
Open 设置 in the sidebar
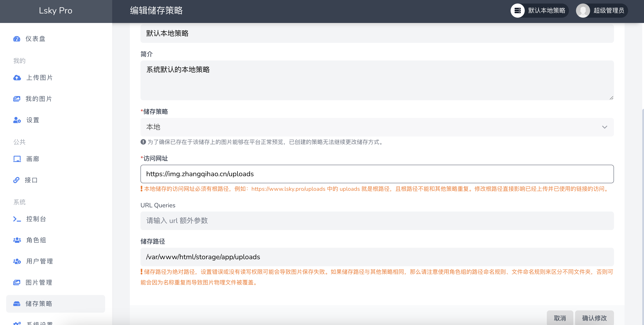[55, 120]
